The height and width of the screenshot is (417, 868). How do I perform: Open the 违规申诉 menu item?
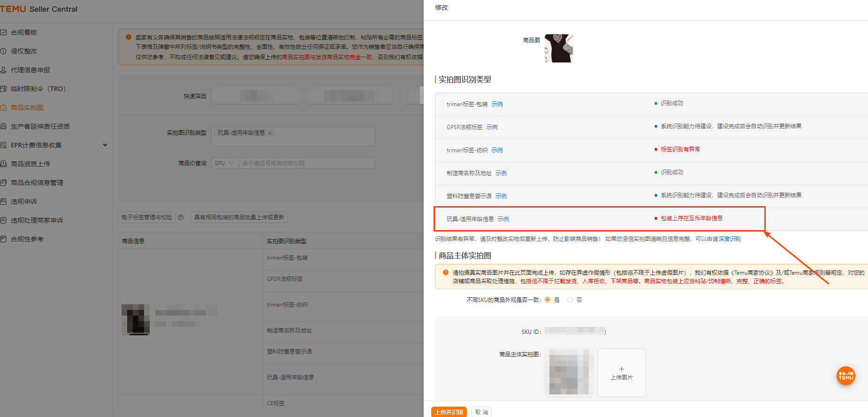point(24,201)
